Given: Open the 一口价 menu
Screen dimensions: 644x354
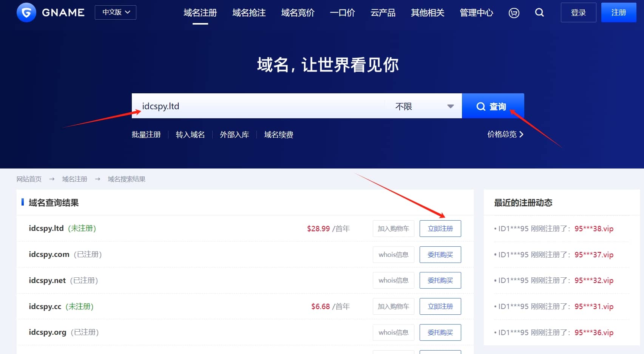Looking at the screenshot, I should 342,13.
